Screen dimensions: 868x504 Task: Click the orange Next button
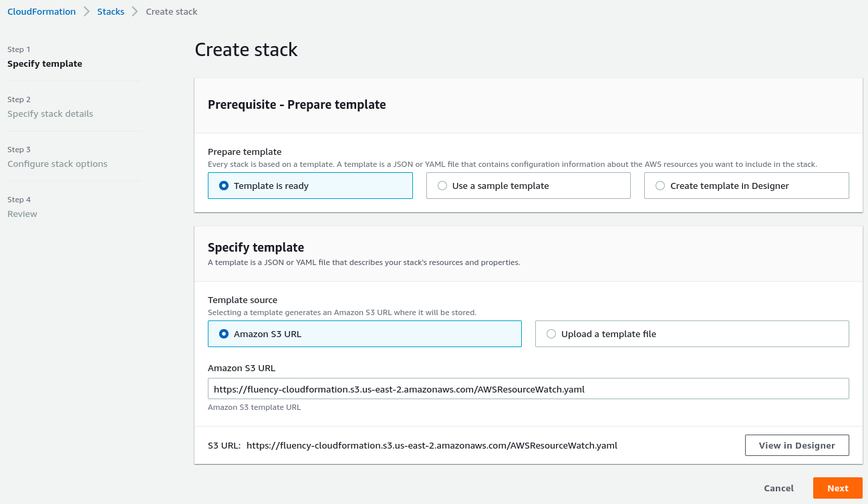837,488
